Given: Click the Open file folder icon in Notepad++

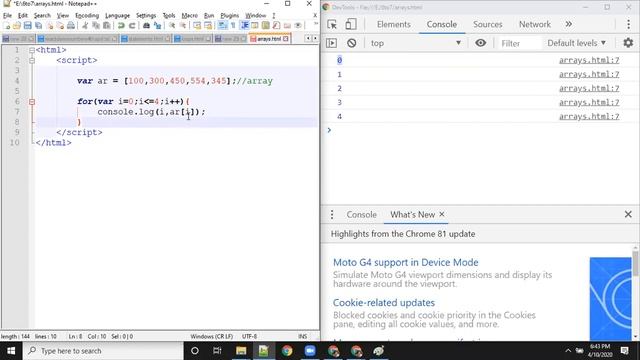Looking at the screenshot, I should 17,26.
